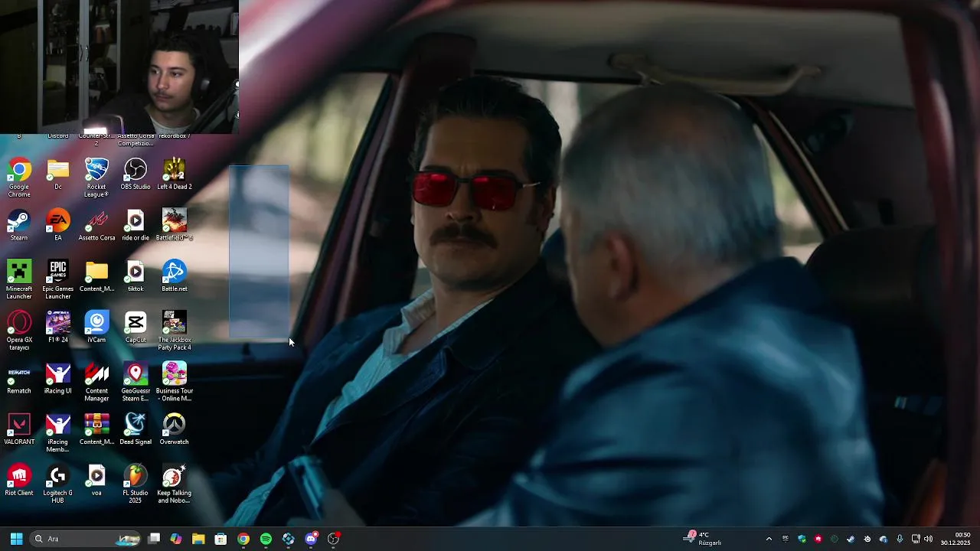Launch The Jackbox Party Pack 4
The height and width of the screenshot is (551, 980).
pyautogui.click(x=174, y=331)
